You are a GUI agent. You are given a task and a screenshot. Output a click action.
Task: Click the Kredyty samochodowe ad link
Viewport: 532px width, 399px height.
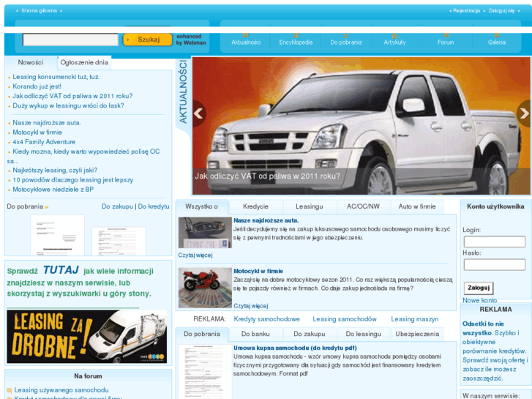click(x=266, y=319)
